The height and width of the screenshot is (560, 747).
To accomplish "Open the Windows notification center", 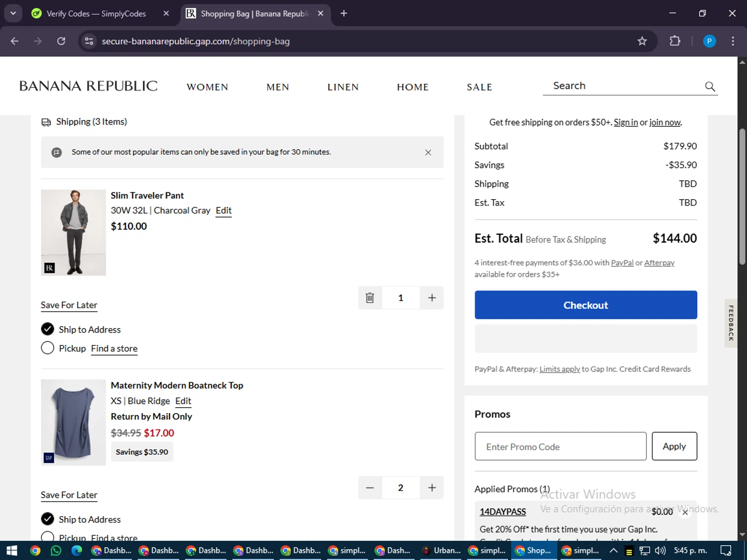I will tap(726, 551).
